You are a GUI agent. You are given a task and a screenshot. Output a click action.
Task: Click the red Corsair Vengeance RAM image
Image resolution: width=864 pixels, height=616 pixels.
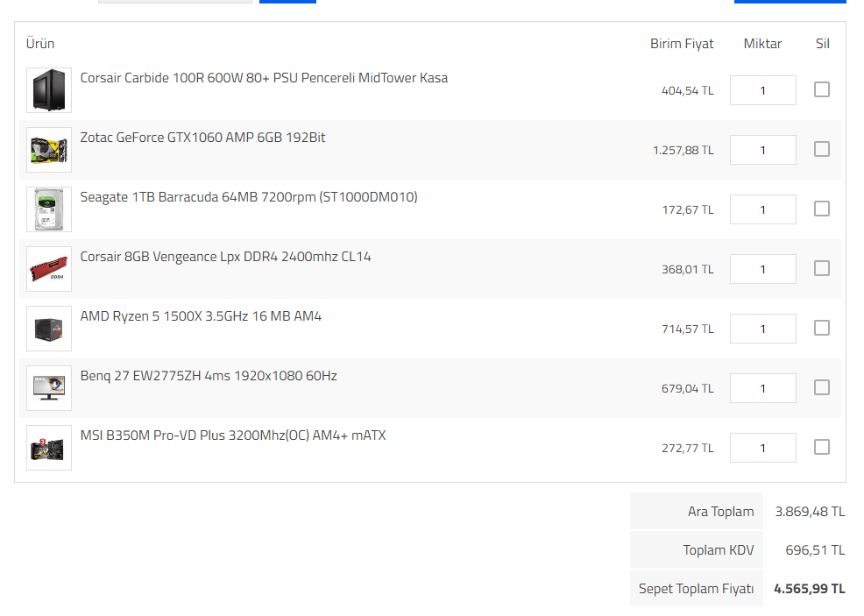49,269
